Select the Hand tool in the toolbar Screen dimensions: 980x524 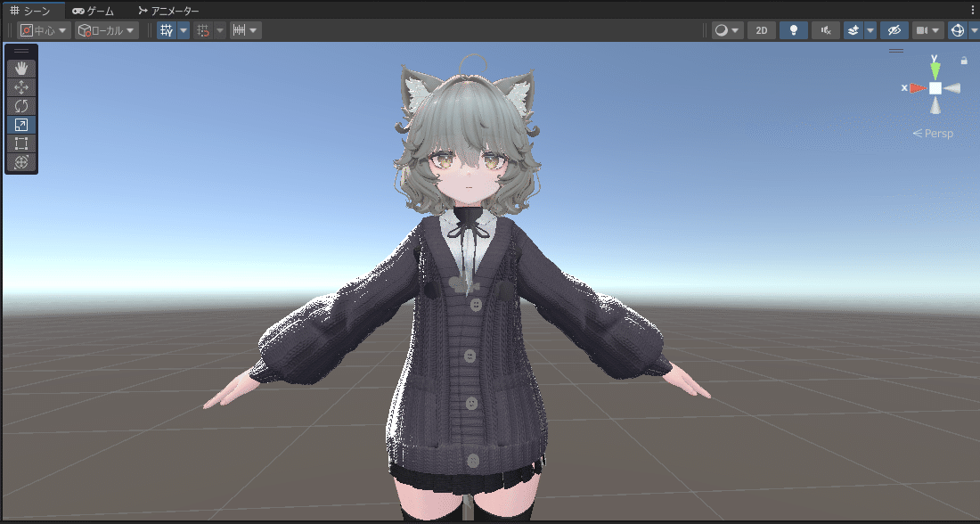20,67
